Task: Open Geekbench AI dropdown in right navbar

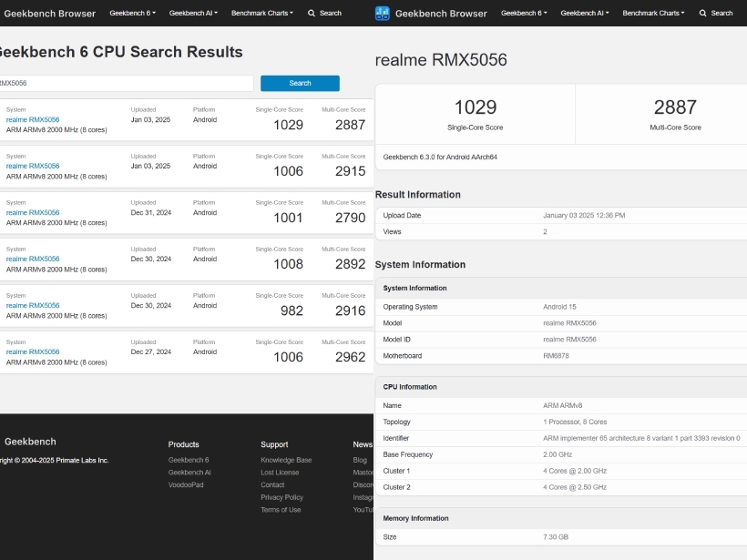Action: coord(585,14)
